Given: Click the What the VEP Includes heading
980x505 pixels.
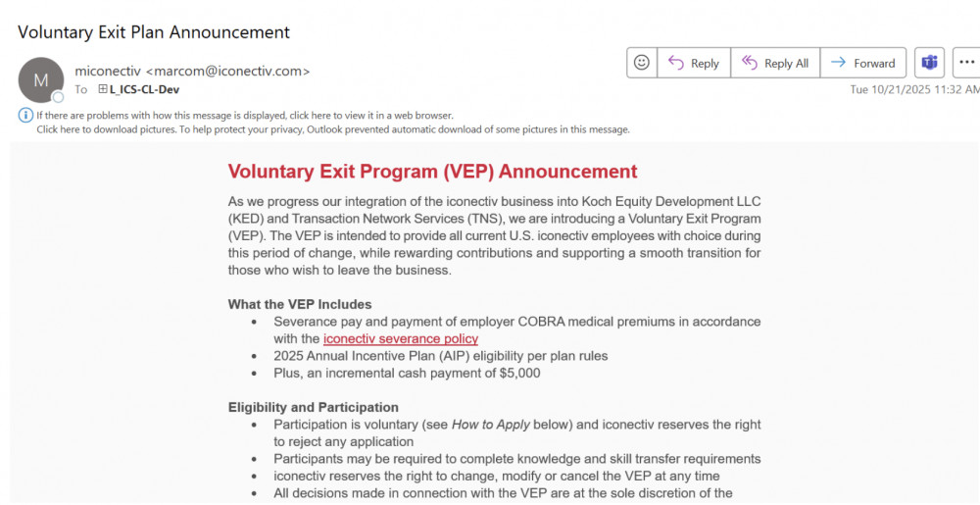Looking at the screenshot, I should tap(300, 304).
